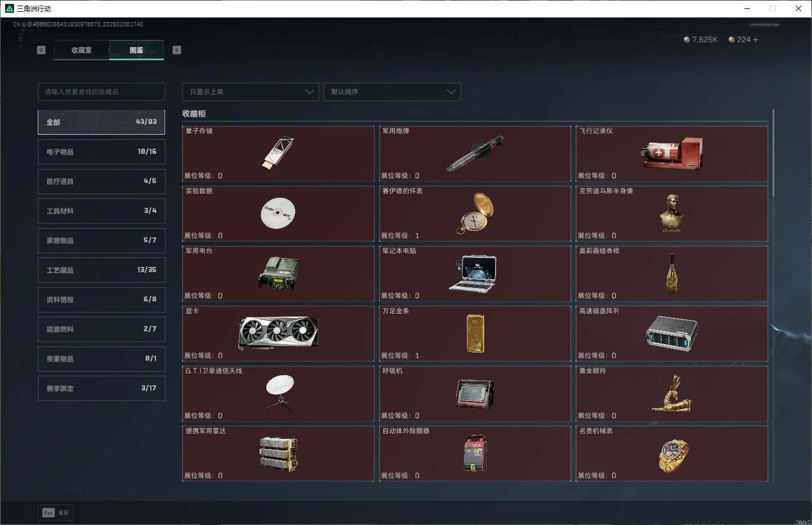Show the 工艺藏品 category list
This screenshot has height=525, width=812.
pyautogui.click(x=101, y=270)
